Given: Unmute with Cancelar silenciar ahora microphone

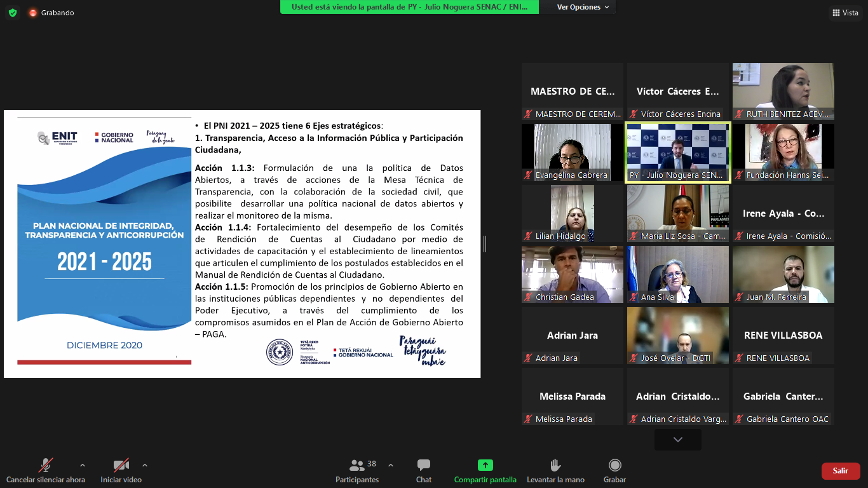Looking at the screenshot, I should 46,471.
